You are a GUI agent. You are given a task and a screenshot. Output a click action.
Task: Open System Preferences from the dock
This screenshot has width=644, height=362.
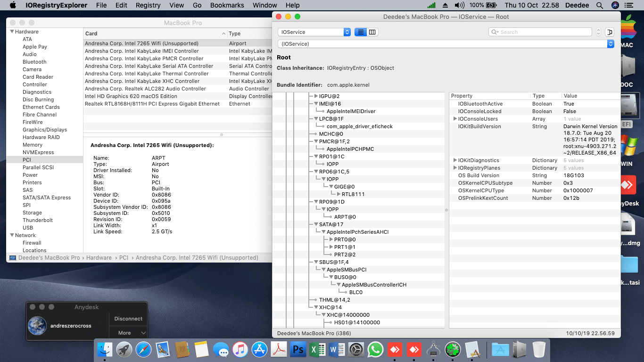pyautogui.click(x=356, y=349)
